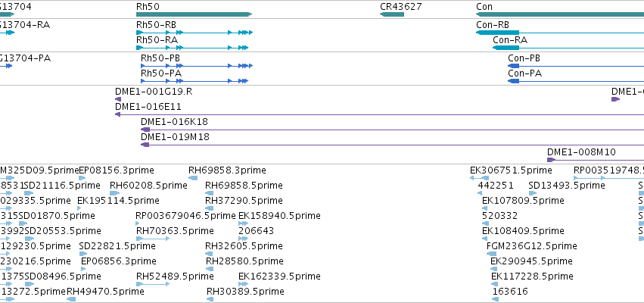This screenshot has height=303, width=644.
Task: Click EST label SD22821.5prime
Action: 117,246
